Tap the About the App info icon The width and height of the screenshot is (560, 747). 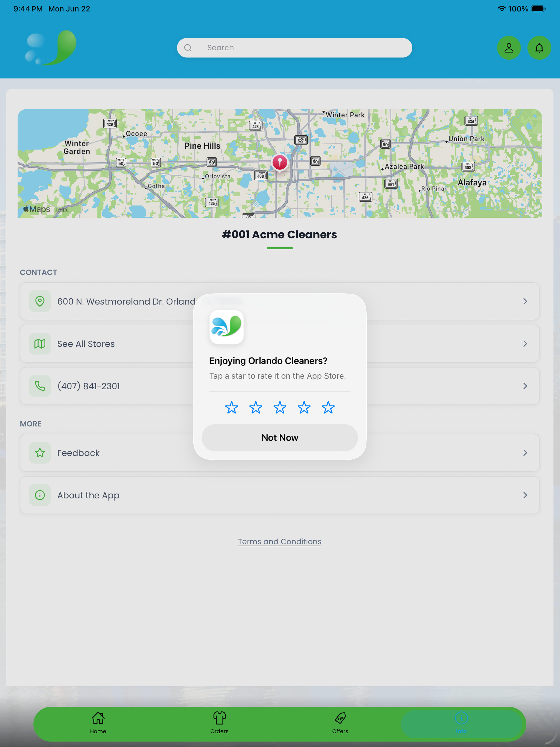(40, 495)
